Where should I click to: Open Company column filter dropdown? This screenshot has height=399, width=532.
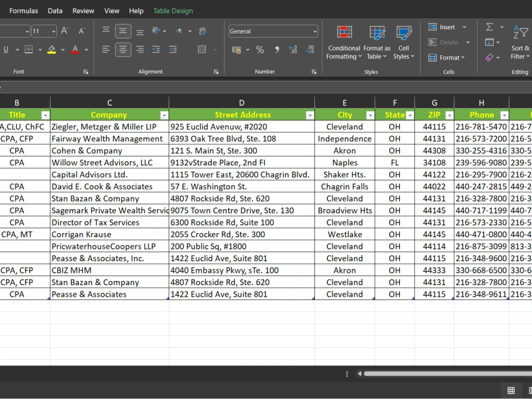(x=164, y=115)
